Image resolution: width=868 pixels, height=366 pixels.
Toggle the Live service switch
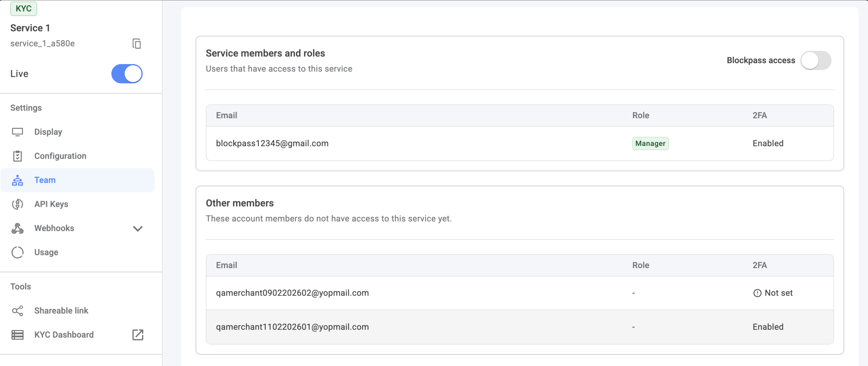click(127, 74)
